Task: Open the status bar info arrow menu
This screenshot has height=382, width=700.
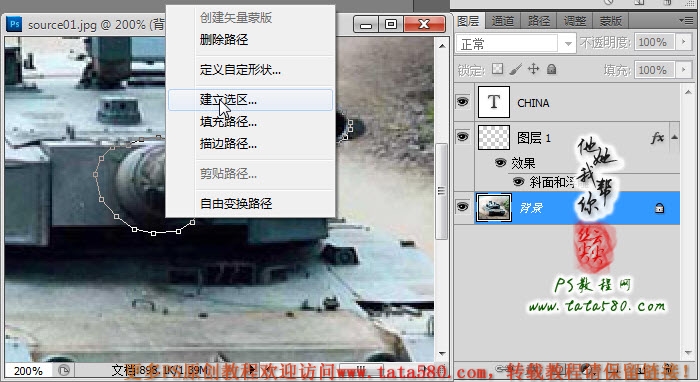Action: pyautogui.click(x=252, y=370)
